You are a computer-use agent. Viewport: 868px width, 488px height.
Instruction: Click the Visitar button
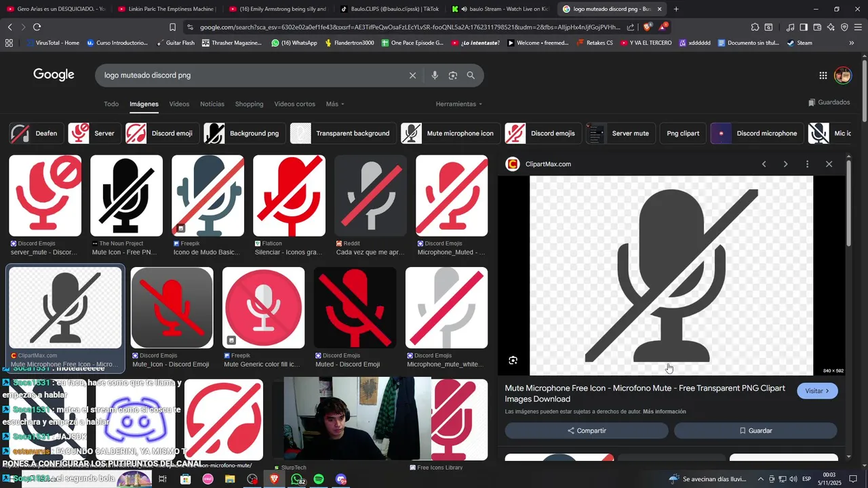pyautogui.click(x=817, y=391)
